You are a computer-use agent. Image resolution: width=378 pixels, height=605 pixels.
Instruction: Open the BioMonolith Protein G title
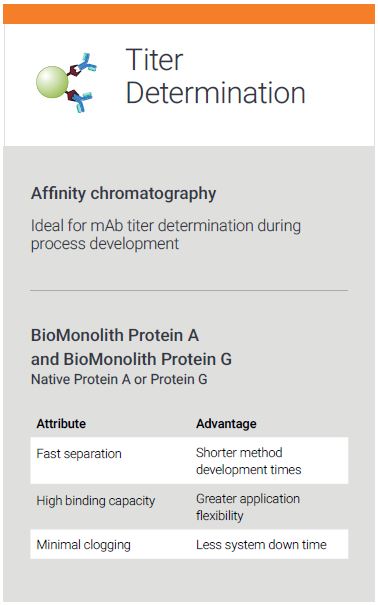coord(132,359)
